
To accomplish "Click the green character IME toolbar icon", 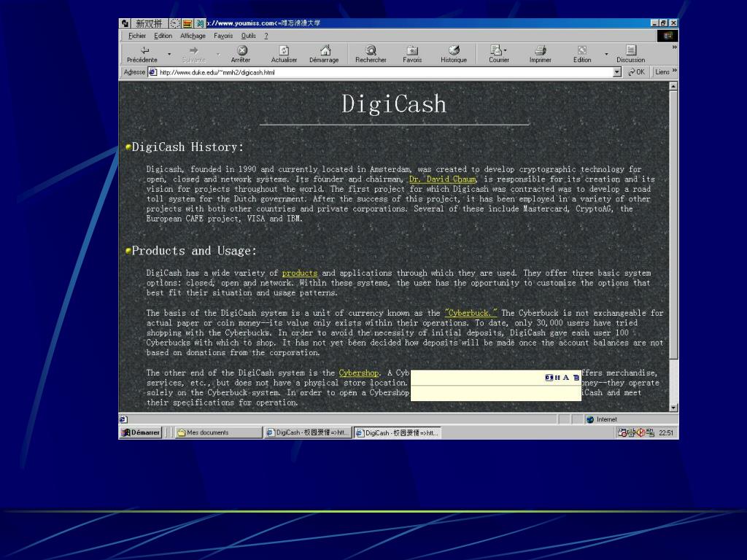I will [x=200, y=23].
